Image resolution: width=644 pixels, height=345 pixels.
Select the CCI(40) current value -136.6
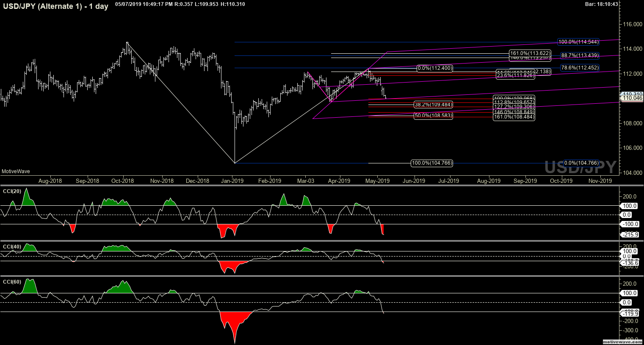coord(630,263)
